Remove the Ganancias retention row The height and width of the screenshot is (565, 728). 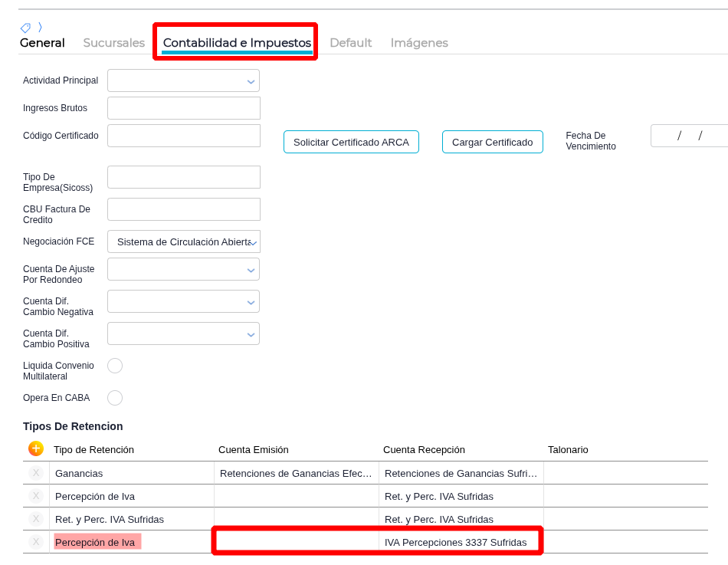[36, 473]
